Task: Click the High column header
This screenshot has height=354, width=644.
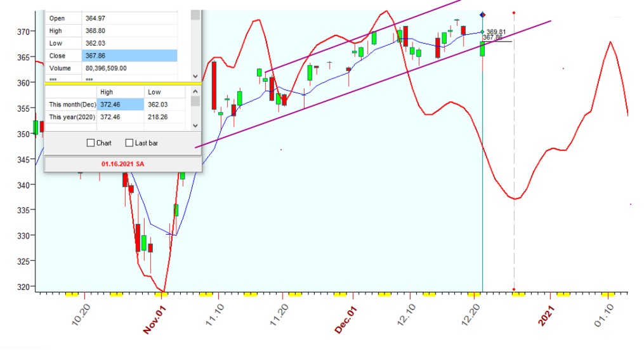Action: [121, 92]
